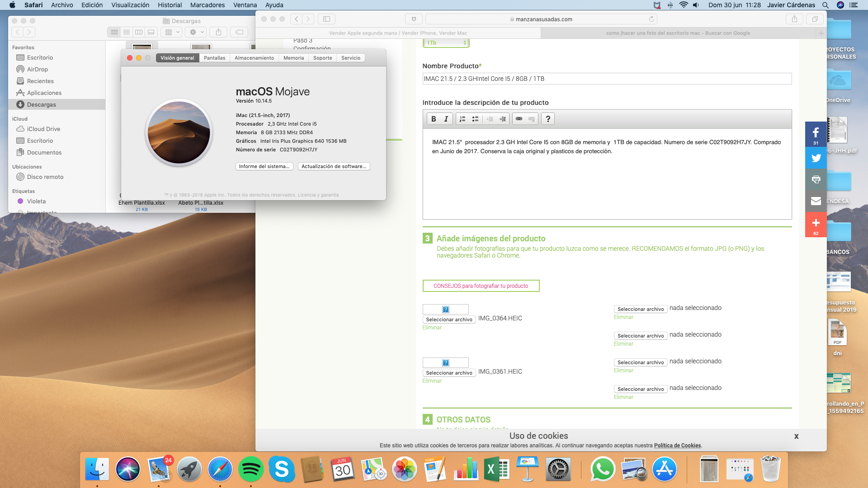Switch Finder to list view

click(x=127, y=32)
